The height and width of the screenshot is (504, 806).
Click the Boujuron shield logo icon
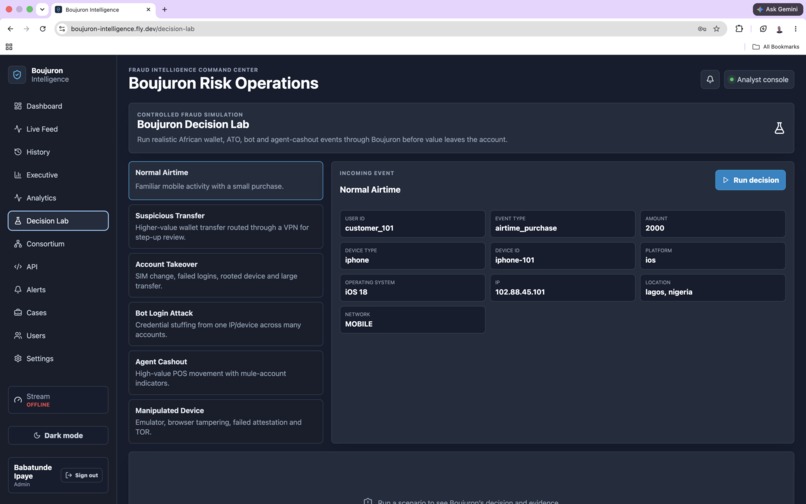click(x=17, y=75)
